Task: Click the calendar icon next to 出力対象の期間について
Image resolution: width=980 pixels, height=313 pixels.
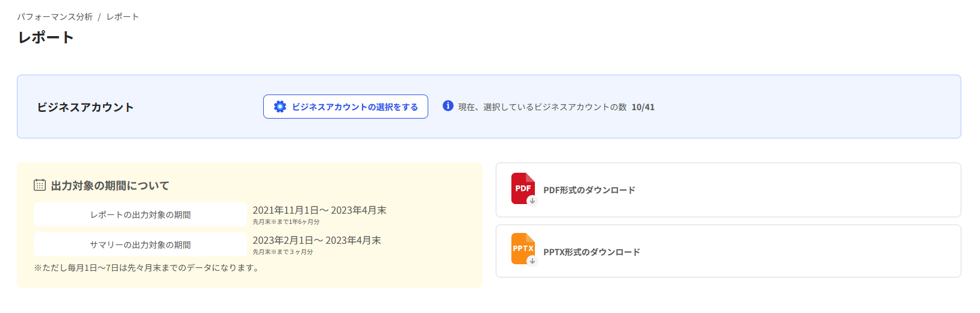Action: click(40, 185)
